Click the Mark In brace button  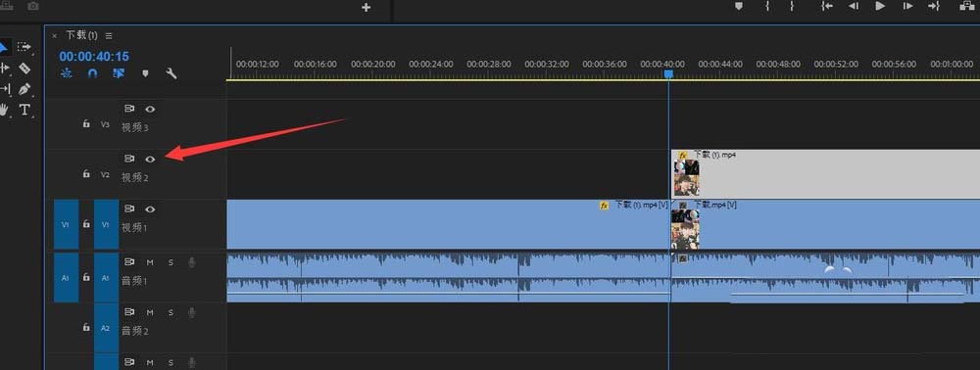[x=767, y=6]
